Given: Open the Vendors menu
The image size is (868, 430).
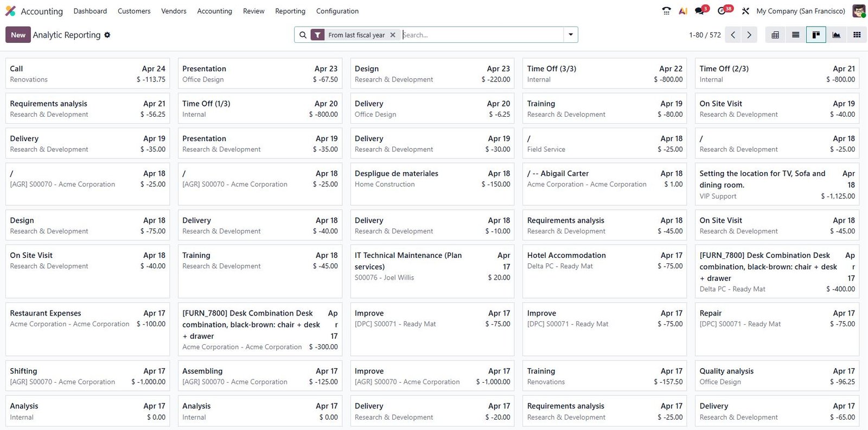Looking at the screenshot, I should [174, 11].
